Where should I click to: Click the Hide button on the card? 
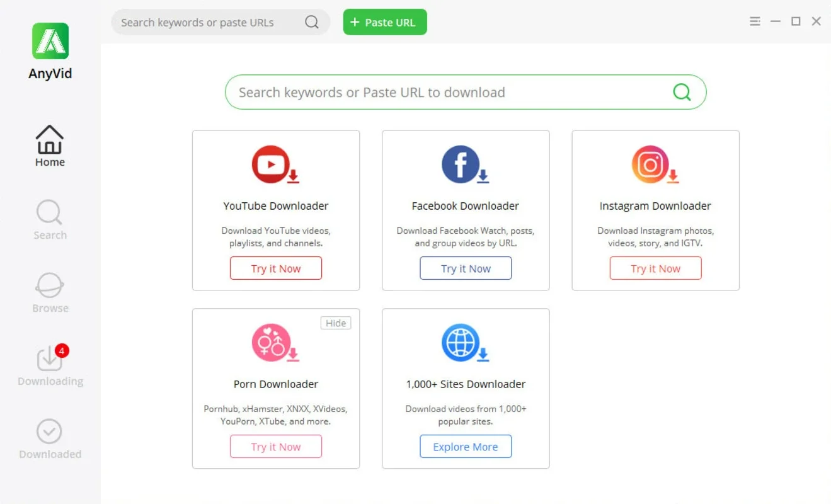pos(336,323)
